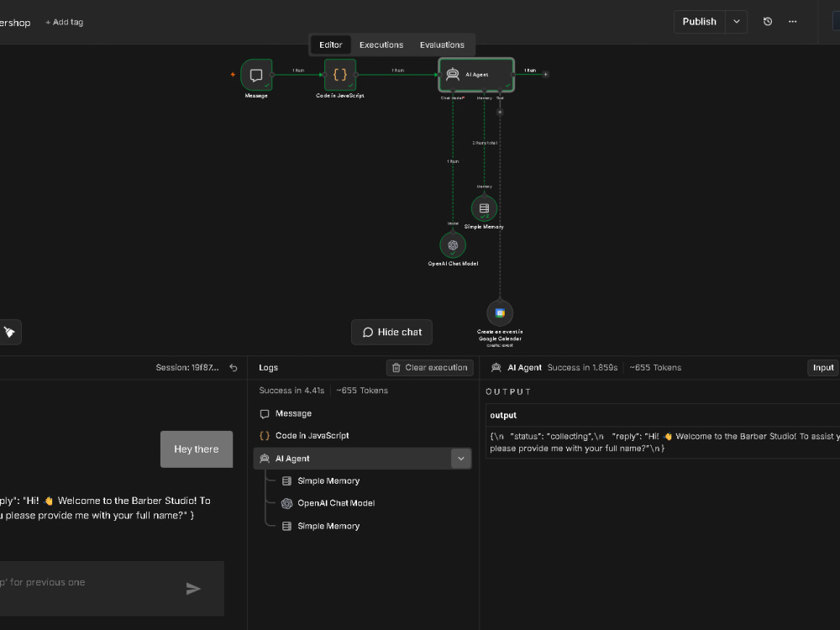Image resolution: width=840 pixels, height=630 pixels.
Task: Open the Google Calendar event node
Action: [x=500, y=313]
